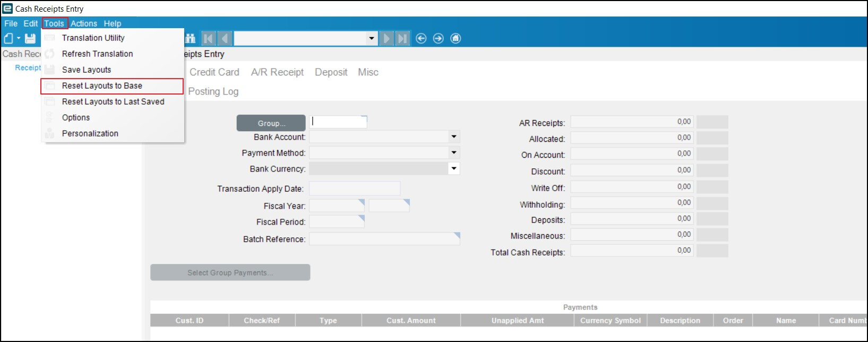The image size is (868, 342).
Task: Click the circular home icon
Action: (x=456, y=38)
